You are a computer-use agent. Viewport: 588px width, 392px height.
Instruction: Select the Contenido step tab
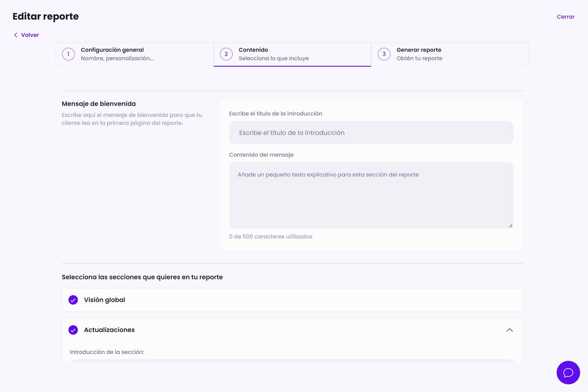[x=292, y=54]
